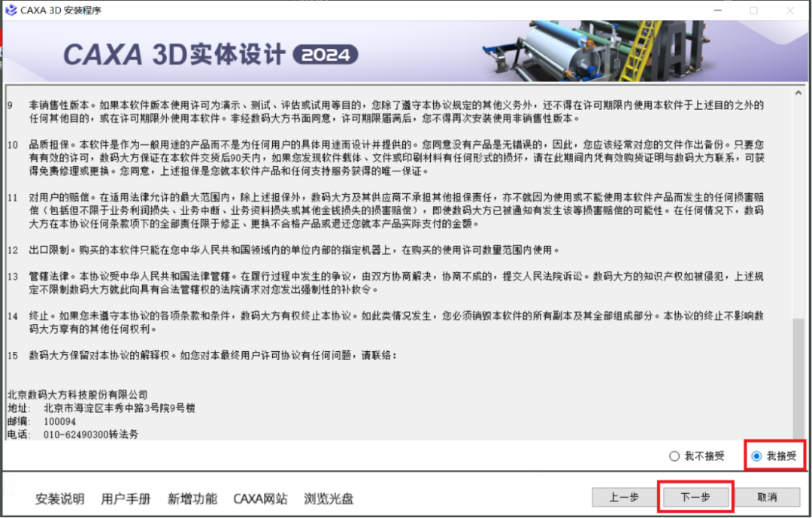Click clause 9 text 非销售性版本
The height and width of the screenshot is (518, 812).
point(60,105)
